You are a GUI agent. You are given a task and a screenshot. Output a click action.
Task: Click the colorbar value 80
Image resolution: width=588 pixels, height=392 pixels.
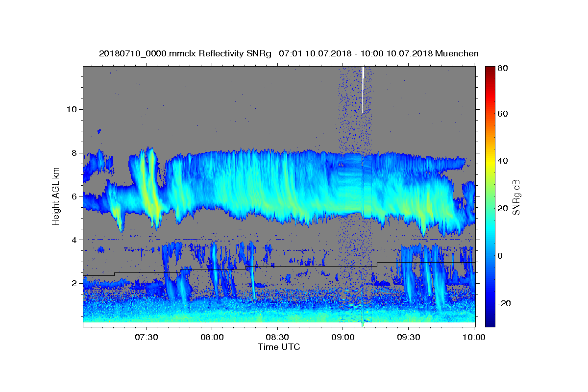(504, 69)
